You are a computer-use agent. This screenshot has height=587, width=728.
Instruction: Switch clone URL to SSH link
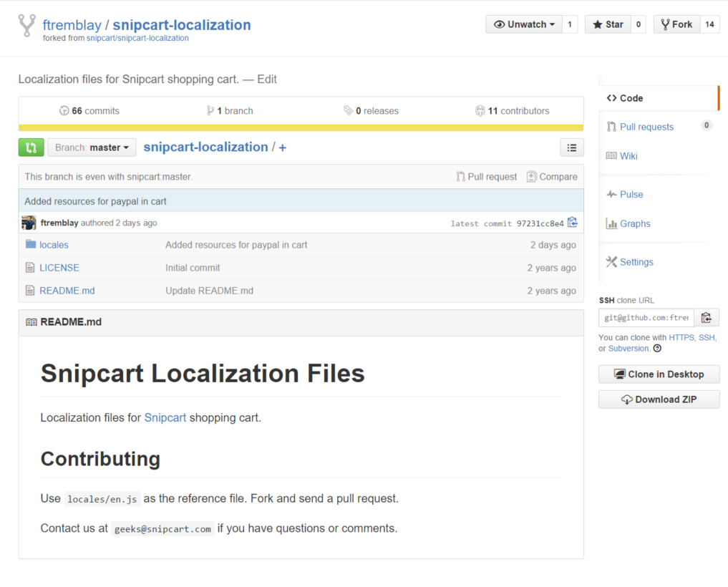coord(707,338)
